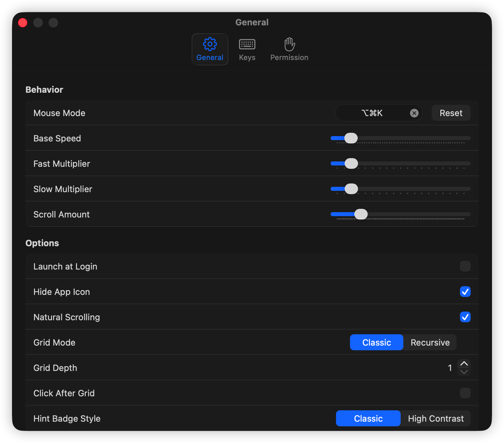Click the Grid Depth label
The image size is (504, 443).
55,368
